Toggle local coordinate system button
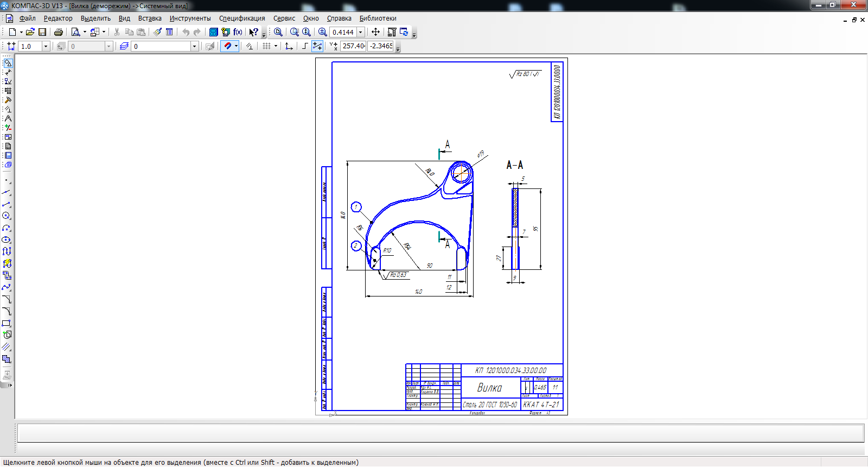This screenshot has width=868, height=467. pyautogui.click(x=289, y=46)
